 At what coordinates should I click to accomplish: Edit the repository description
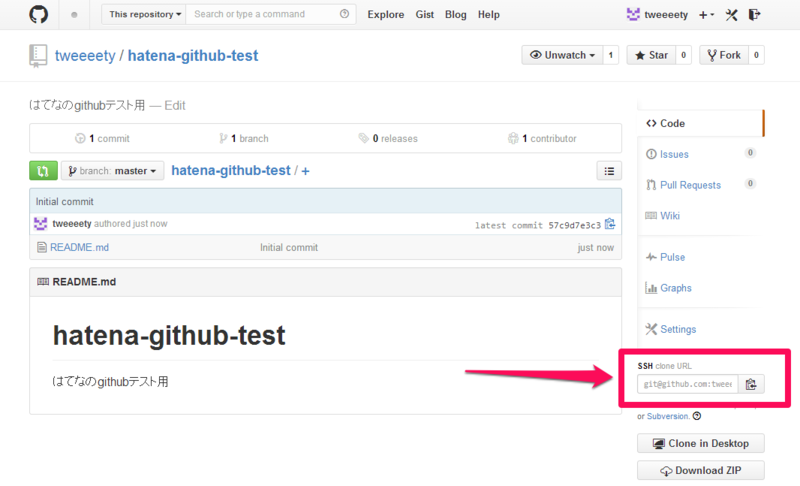click(175, 106)
